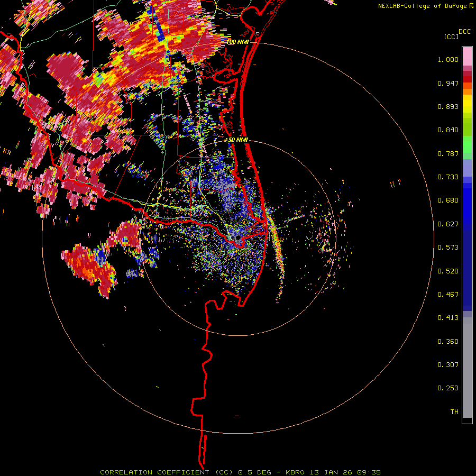Screen dimensions: 476x476
Task: Select the 0.787 scale value
Action: point(448,153)
